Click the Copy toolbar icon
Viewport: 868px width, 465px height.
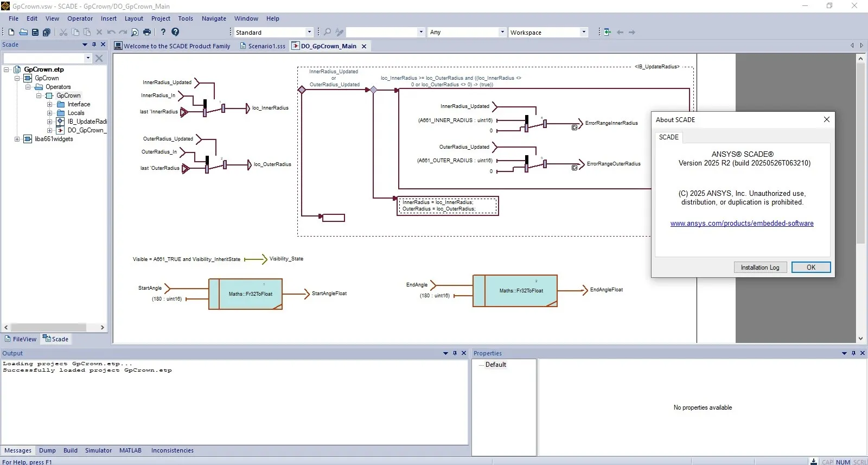pos(75,33)
